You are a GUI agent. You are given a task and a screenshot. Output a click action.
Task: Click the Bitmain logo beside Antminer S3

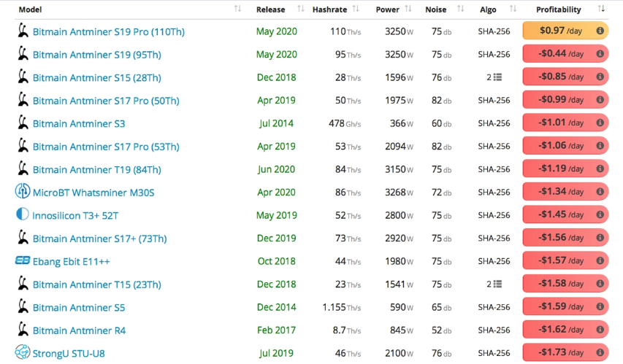pyautogui.click(x=23, y=123)
